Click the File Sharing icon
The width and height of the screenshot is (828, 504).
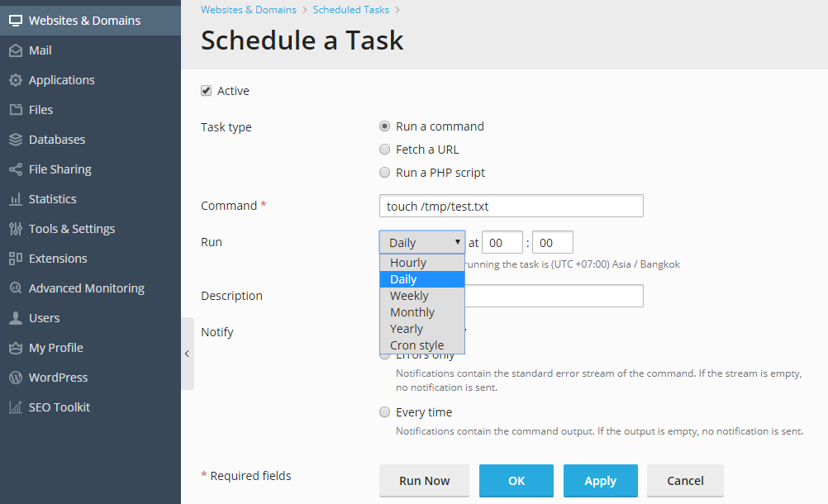point(15,169)
